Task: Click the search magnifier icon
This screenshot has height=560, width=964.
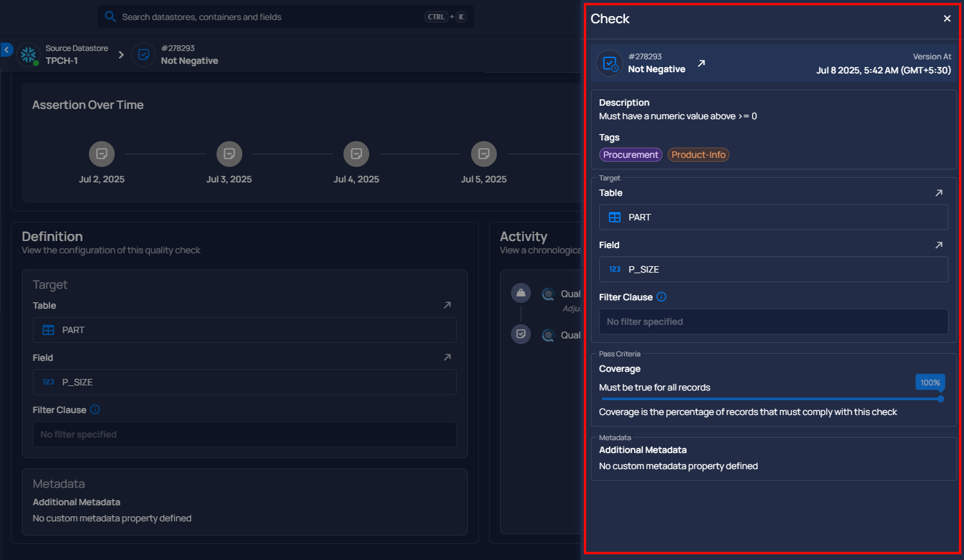Action: 110,17
